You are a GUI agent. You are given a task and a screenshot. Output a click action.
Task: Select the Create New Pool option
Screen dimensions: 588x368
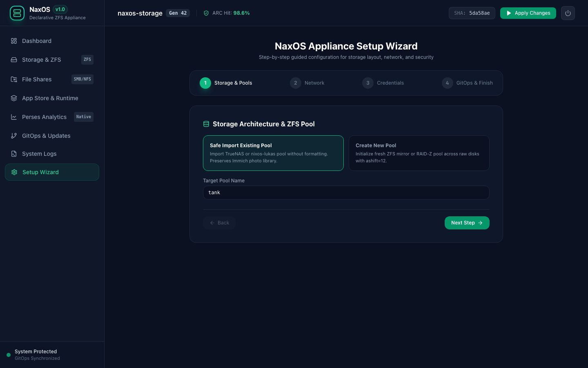pyautogui.click(x=419, y=153)
